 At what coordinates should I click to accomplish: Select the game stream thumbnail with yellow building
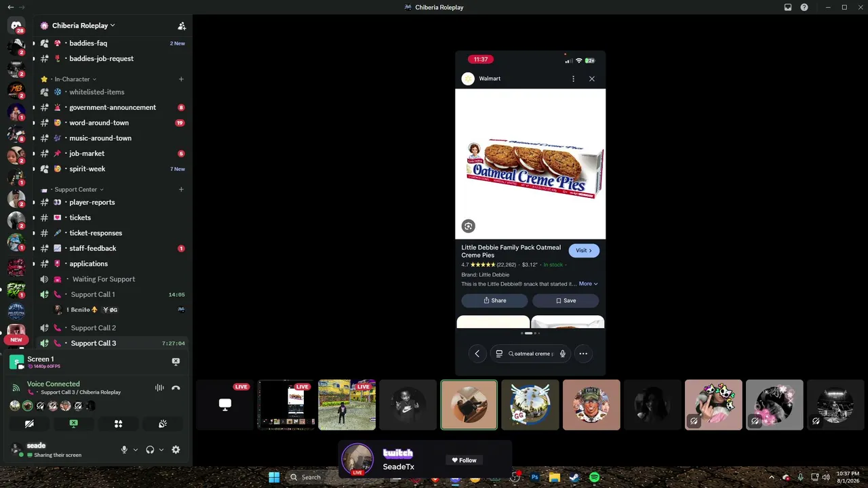347,405
